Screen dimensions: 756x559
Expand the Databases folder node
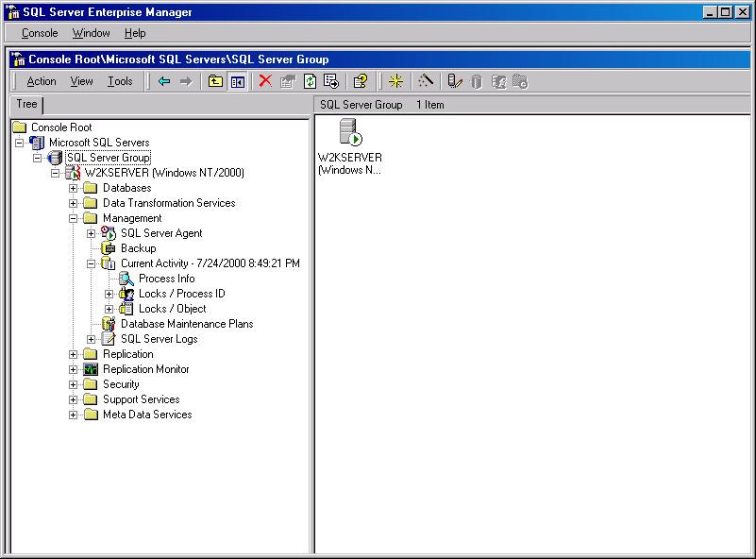point(74,188)
